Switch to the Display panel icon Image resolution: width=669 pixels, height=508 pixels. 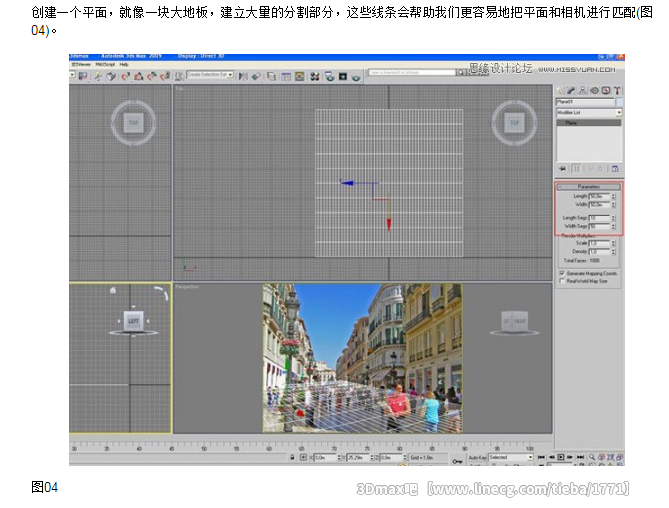(606, 90)
